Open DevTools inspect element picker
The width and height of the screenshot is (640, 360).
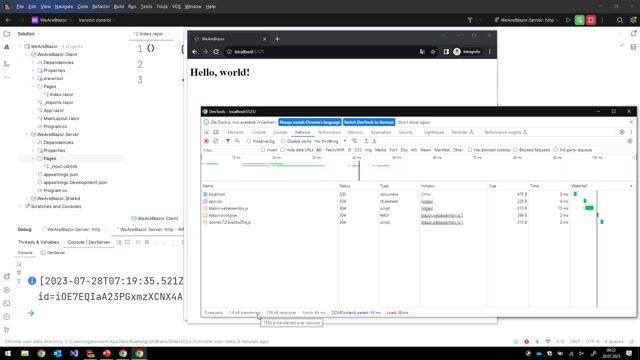(x=207, y=132)
